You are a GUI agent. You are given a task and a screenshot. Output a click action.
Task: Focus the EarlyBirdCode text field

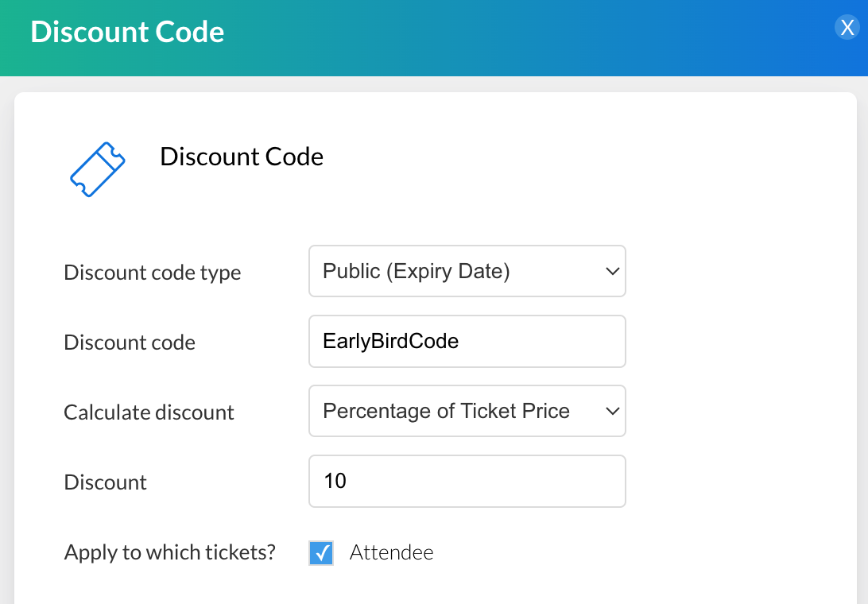467,342
